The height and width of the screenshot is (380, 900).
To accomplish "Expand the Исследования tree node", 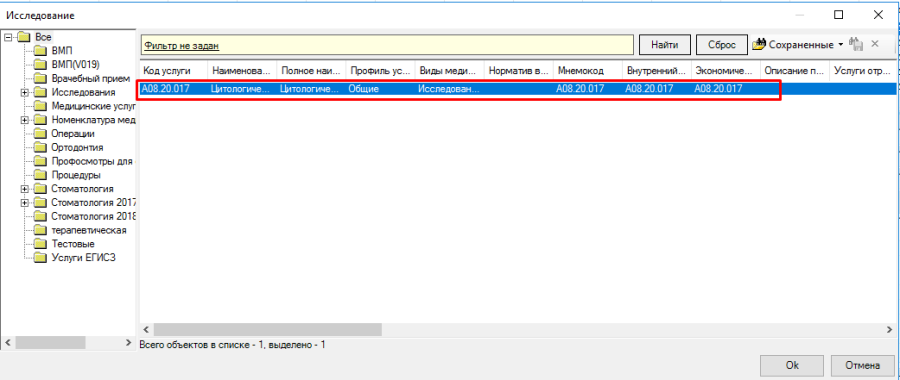I will coord(24,92).
